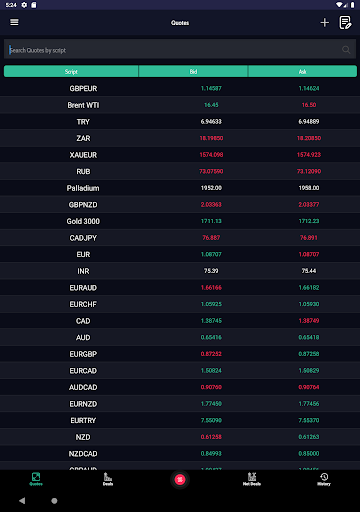Sort by the Ask column header

[x=302, y=71]
